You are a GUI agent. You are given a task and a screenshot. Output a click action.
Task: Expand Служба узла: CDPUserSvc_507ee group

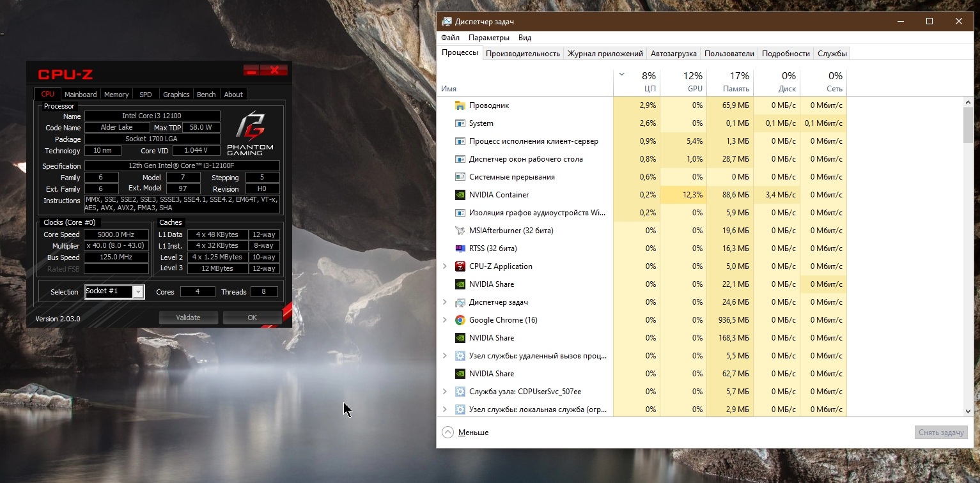click(x=445, y=392)
